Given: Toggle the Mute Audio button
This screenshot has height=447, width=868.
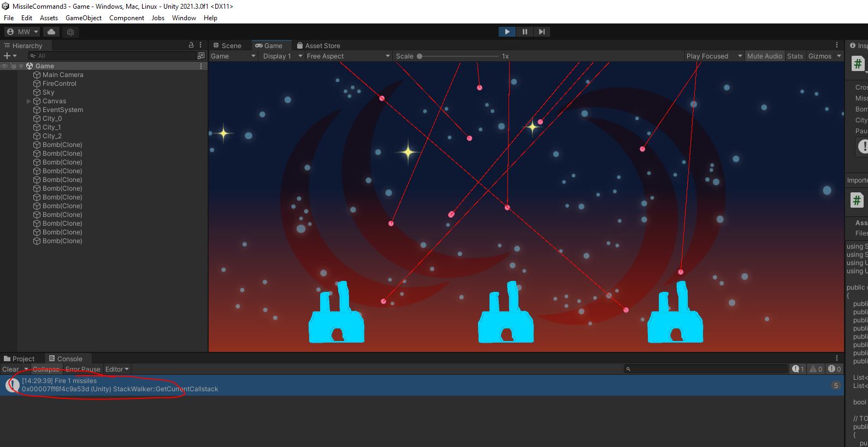Looking at the screenshot, I should (x=764, y=56).
